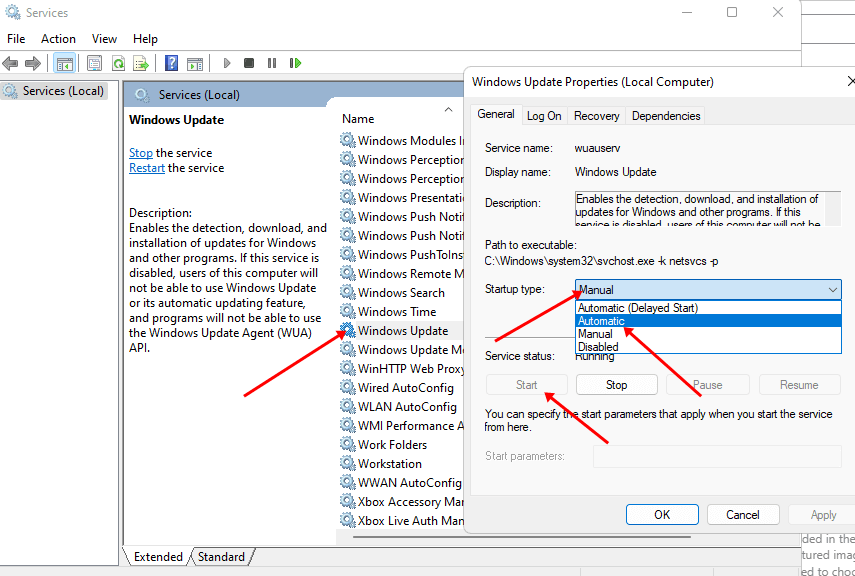The width and height of the screenshot is (855, 576).
Task: Click the Show/Hide Console Tree toolbar icon
Action: (64, 63)
